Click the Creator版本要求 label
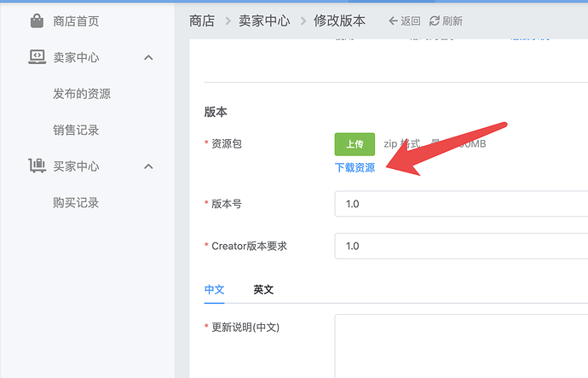 point(249,247)
